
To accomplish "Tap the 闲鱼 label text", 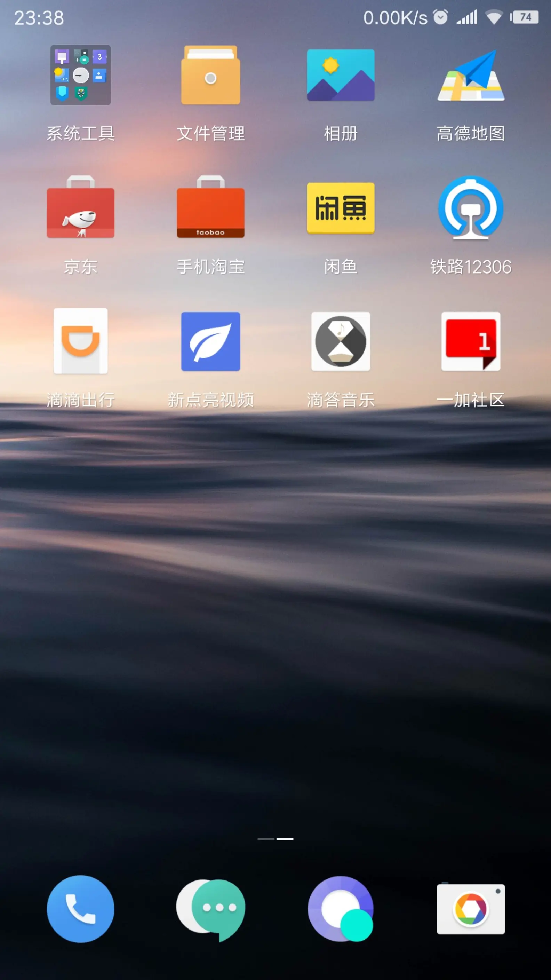I will (341, 267).
